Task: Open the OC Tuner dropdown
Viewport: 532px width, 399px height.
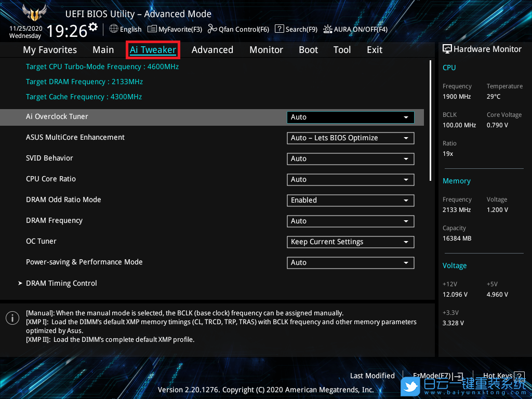Action: (350, 242)
